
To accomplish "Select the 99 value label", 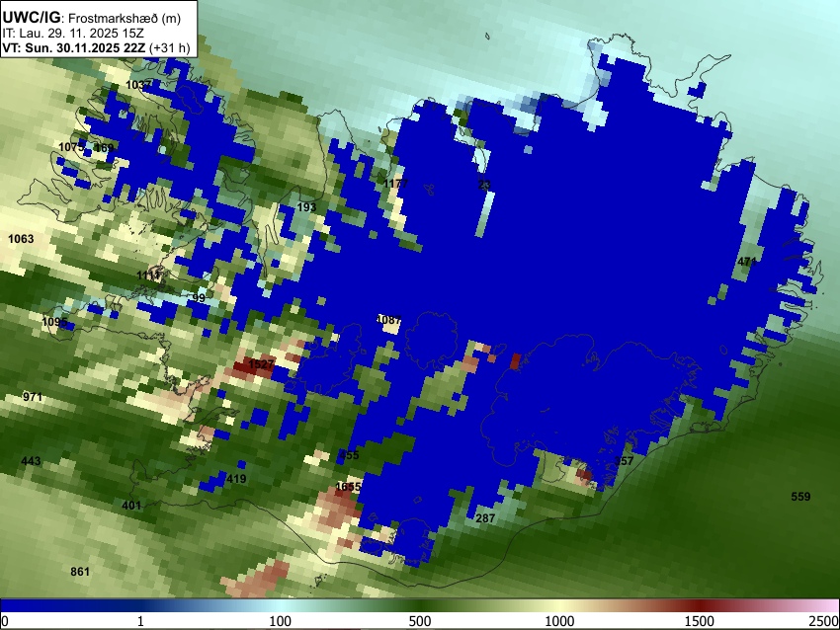I will tap(199, 298).
